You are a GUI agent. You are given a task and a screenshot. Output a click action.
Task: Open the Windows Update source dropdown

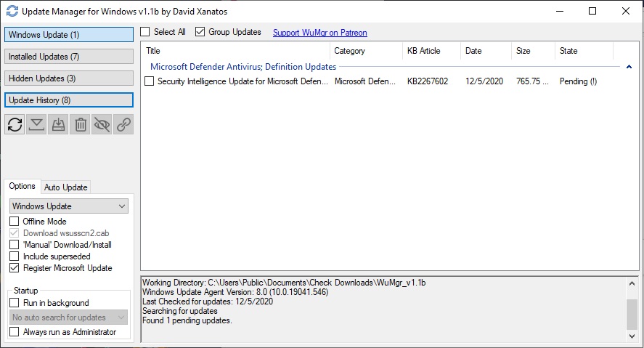69,206
